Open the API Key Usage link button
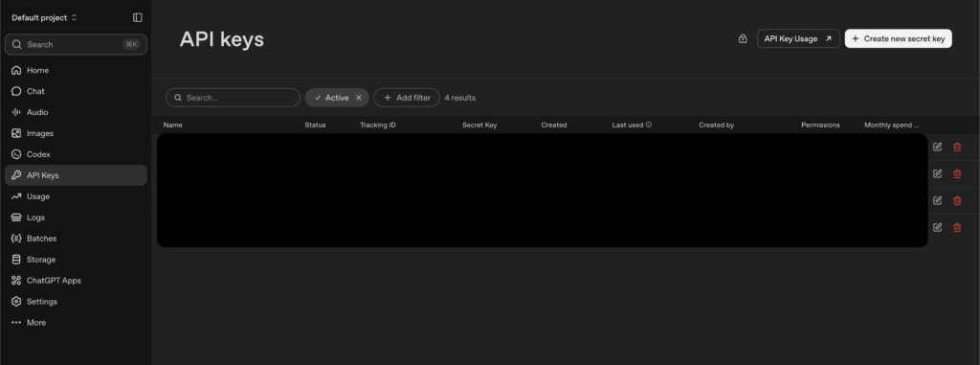The image size is (980, 365). click(x=798, y=39)
